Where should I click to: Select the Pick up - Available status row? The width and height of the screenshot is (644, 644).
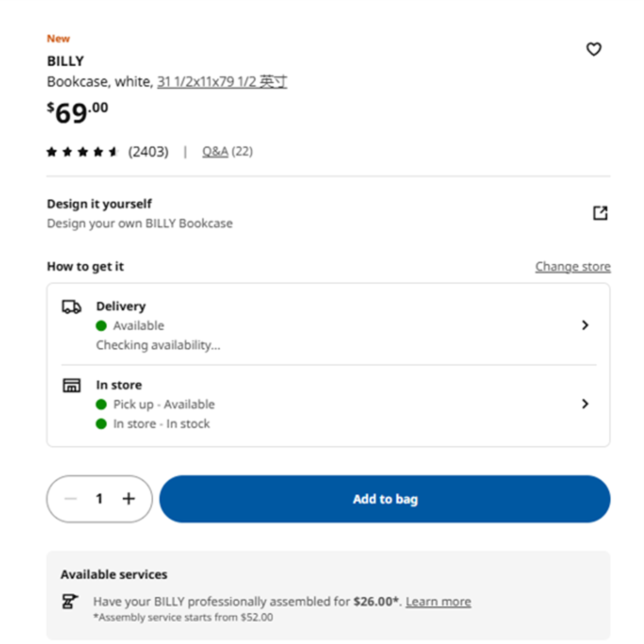[155, 404]
